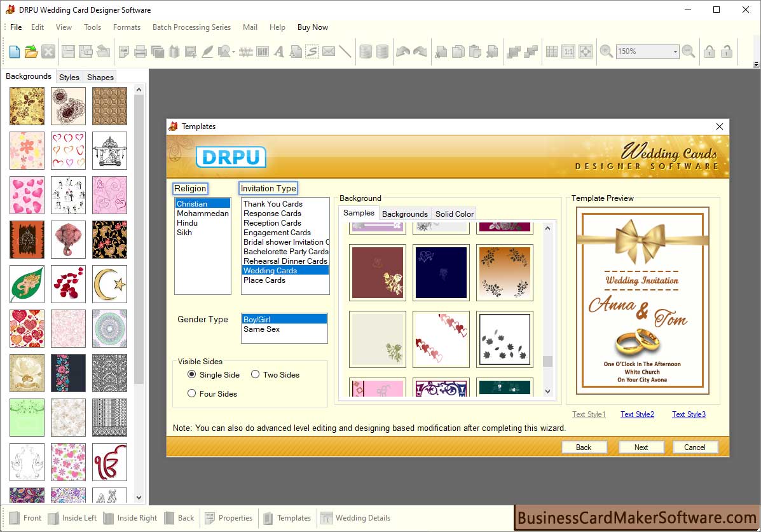Image resolution: width=761 pixels, height=532 pixels.
Task: Click the Text Style2 link
Action: pyautogui.click(x=637, y=414)
